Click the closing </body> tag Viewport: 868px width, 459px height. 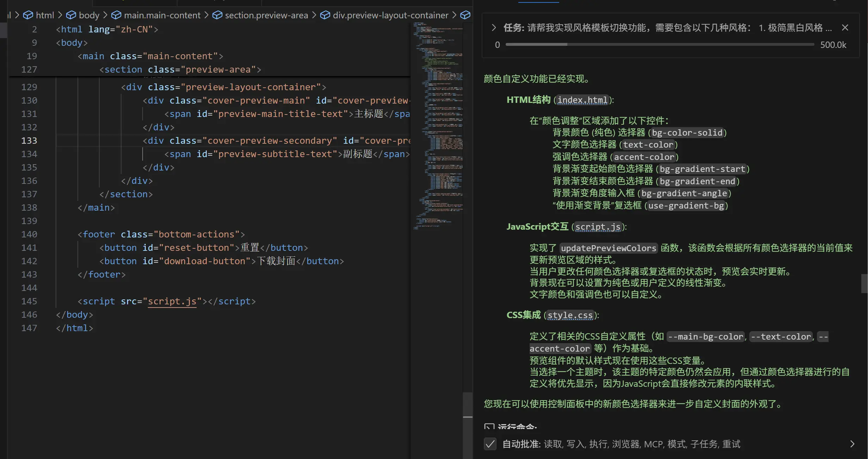(74, 315)
